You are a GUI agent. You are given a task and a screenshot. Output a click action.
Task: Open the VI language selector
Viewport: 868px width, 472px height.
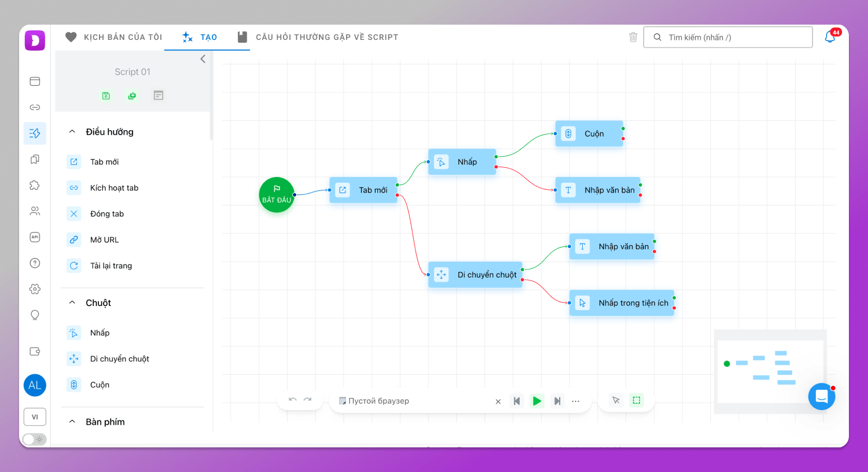(x=35, y=416)
